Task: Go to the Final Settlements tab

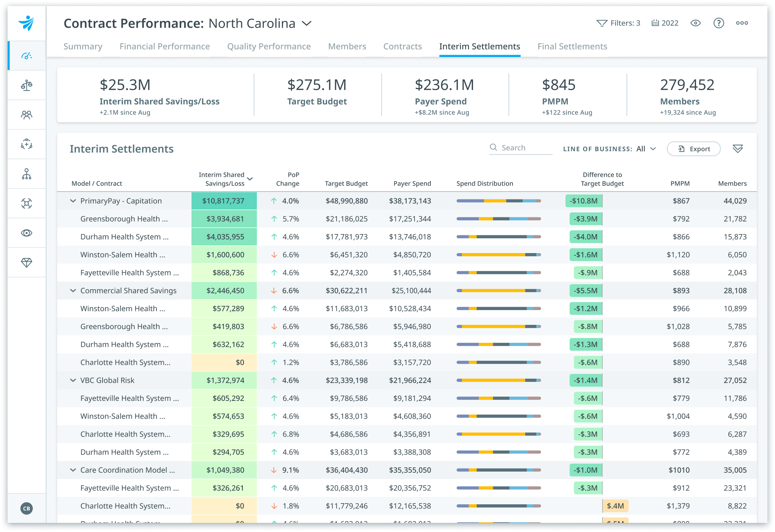Action: [x=572, y=46]
